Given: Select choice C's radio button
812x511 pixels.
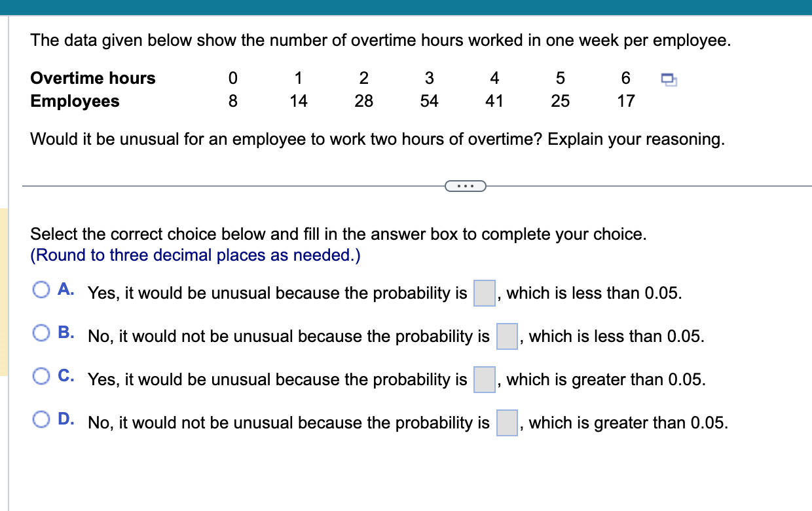Looking at the screenshot, I should [41, 376].
